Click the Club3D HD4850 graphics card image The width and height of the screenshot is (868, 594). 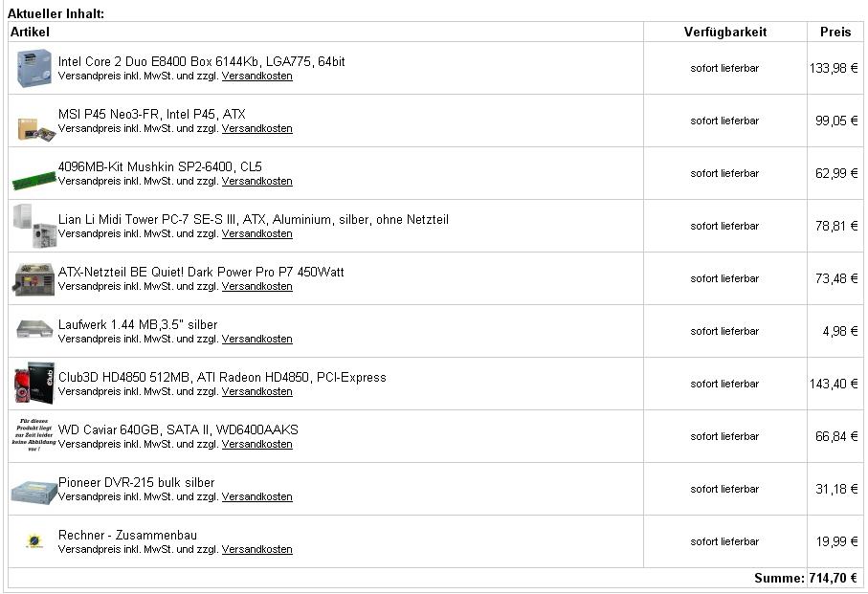pyautogui.click(x=34, y=383)
